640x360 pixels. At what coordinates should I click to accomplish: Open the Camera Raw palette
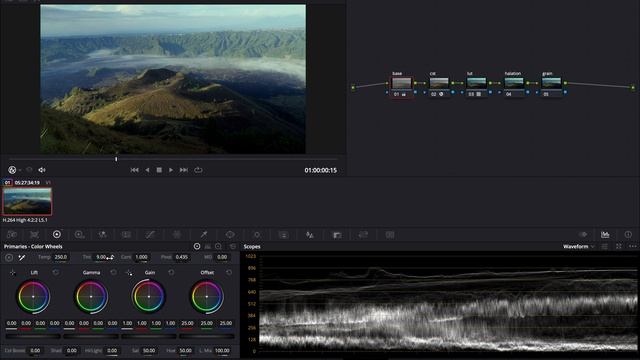pos(12,235)
